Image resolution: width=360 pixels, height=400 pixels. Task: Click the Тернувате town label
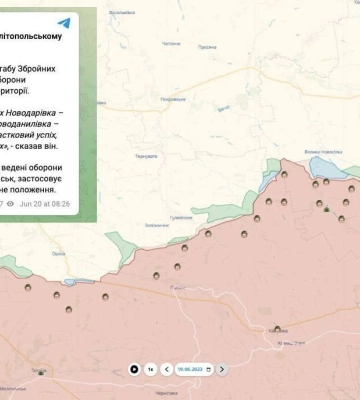(x=146, y=156)
